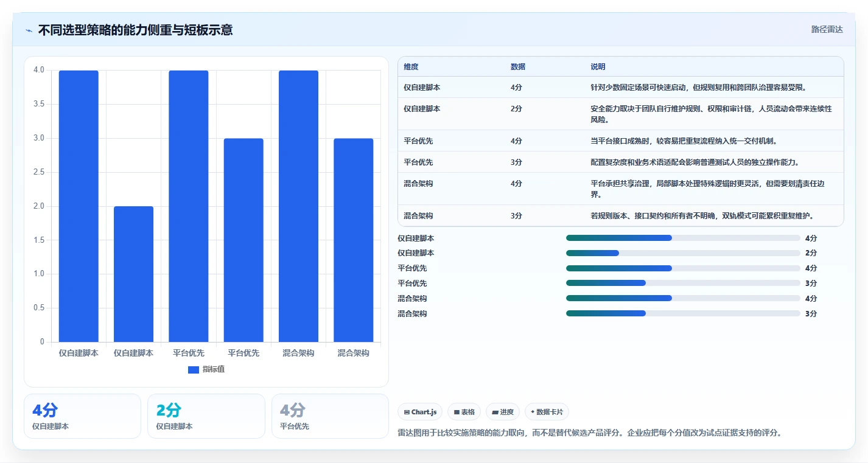
Task: Click the 仅自建脚本 chart bar with value 4
Action: (x=79, y=206)
